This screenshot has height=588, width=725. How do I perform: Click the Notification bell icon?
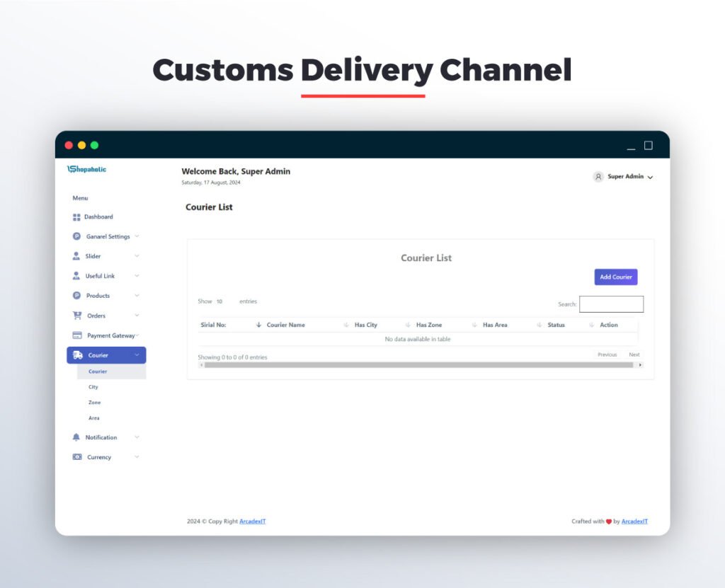pyautogui.click(x=76, y=437)
